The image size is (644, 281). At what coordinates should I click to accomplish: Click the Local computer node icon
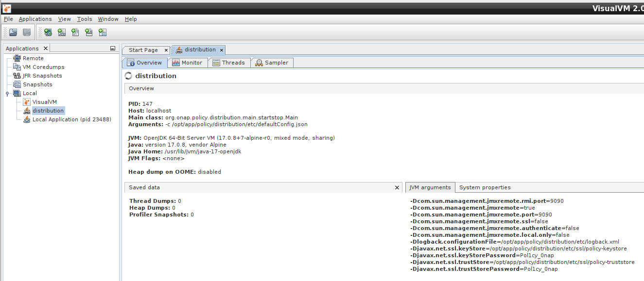coord(17,93)
